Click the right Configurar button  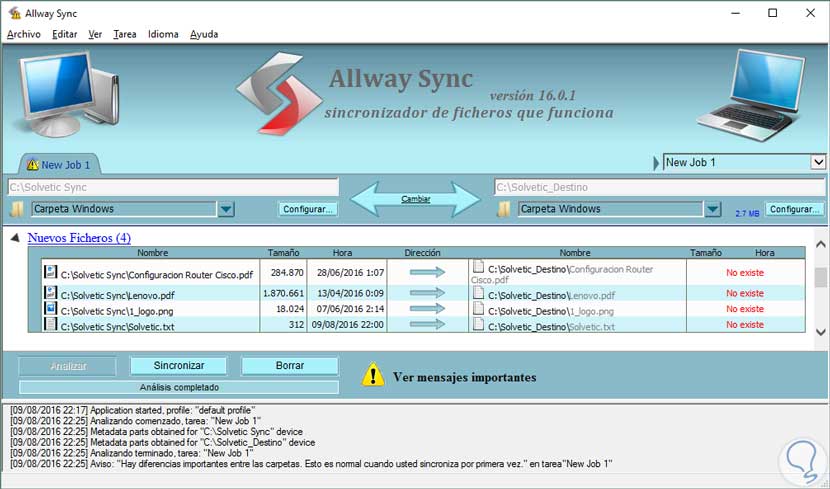coord(795,209)
